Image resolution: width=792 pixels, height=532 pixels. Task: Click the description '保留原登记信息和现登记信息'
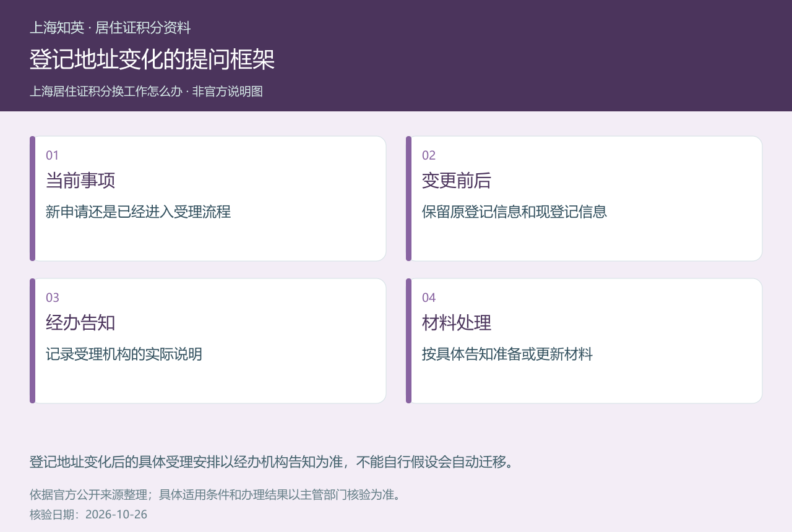pos(514,212)
